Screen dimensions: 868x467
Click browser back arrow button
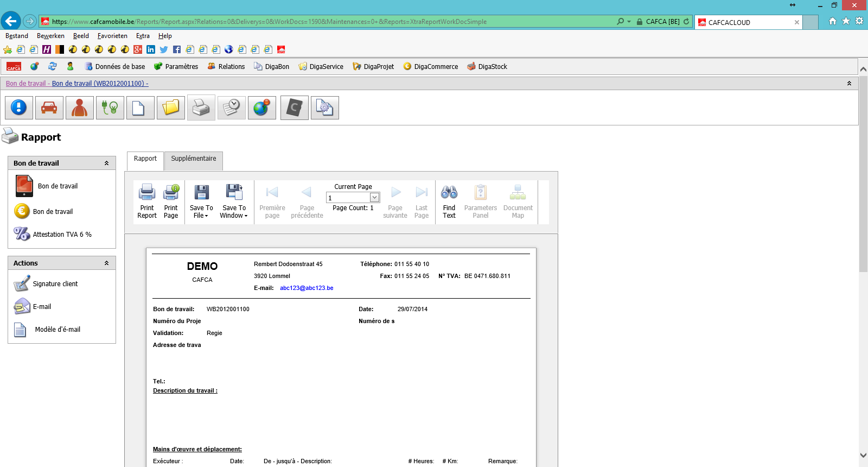pos(11,21)
